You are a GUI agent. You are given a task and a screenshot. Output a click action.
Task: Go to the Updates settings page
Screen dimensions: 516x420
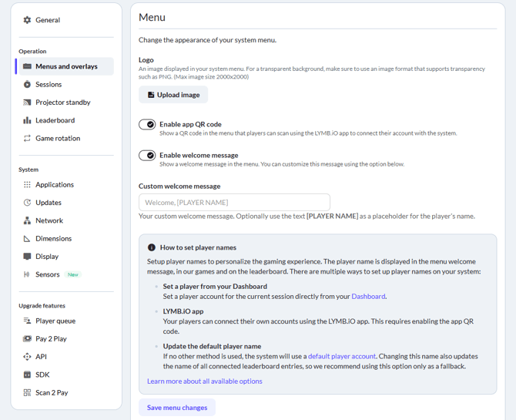point(49,203)
